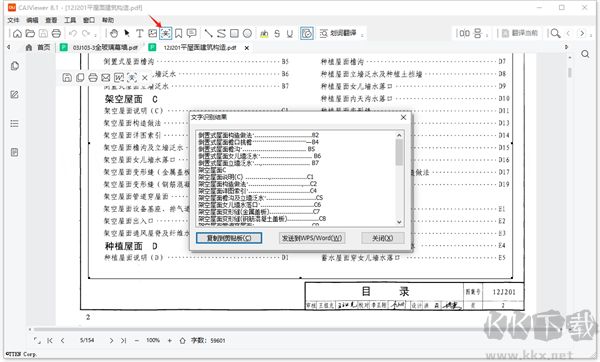Click the 5/154 page number field
Viewport: 600px width, 362px height.
click(x=87, y=340)
